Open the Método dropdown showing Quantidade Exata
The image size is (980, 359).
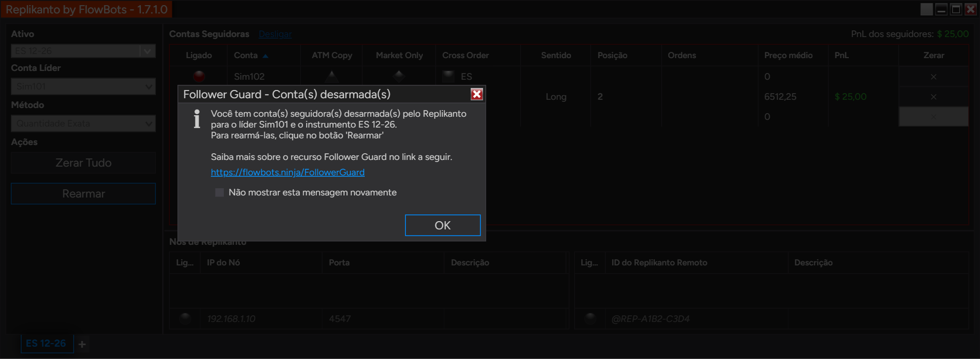coord(83,123)
